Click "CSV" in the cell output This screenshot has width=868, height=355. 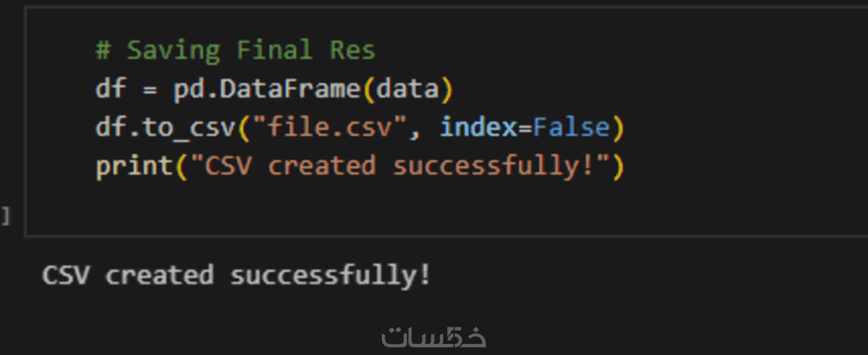65,275
